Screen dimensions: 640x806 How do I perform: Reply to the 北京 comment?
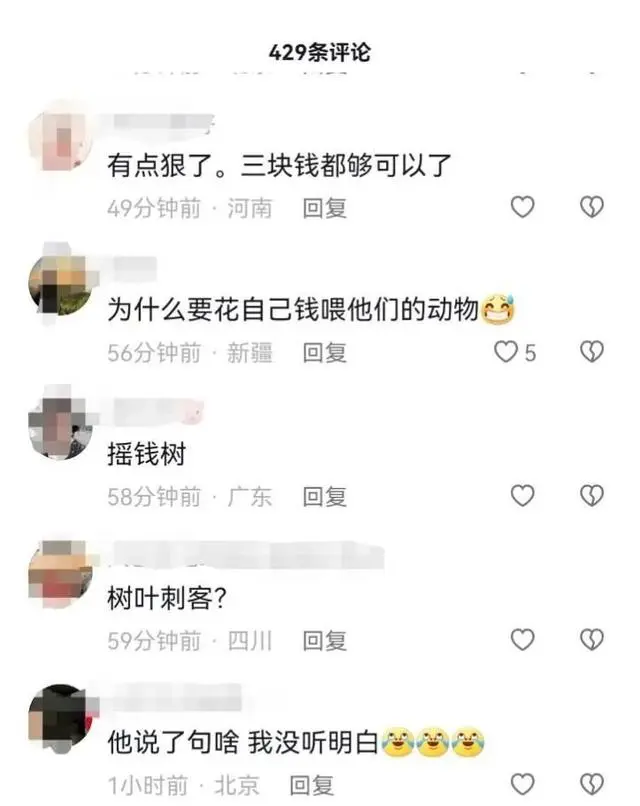pyautogui.click(x=312, y=785)
